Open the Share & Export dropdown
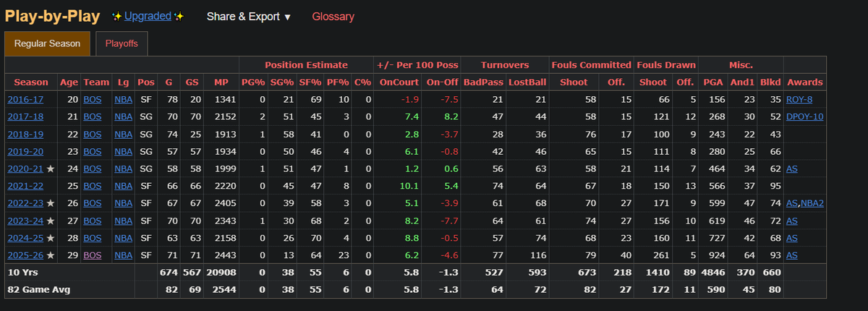 click(x=248, y=16)
